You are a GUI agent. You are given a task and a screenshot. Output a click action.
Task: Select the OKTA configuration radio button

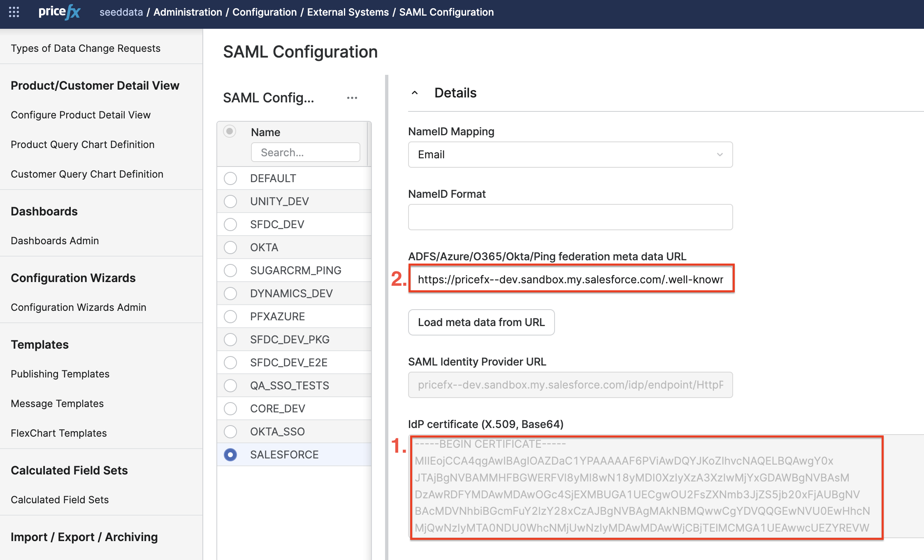pyautogui.click(x=230, y=248)
